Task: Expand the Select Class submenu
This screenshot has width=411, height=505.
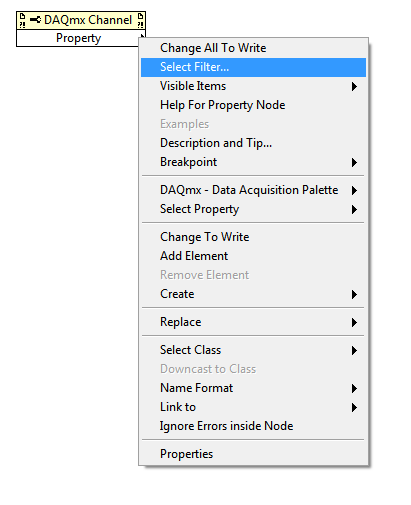Action: (x=253, y=350)
